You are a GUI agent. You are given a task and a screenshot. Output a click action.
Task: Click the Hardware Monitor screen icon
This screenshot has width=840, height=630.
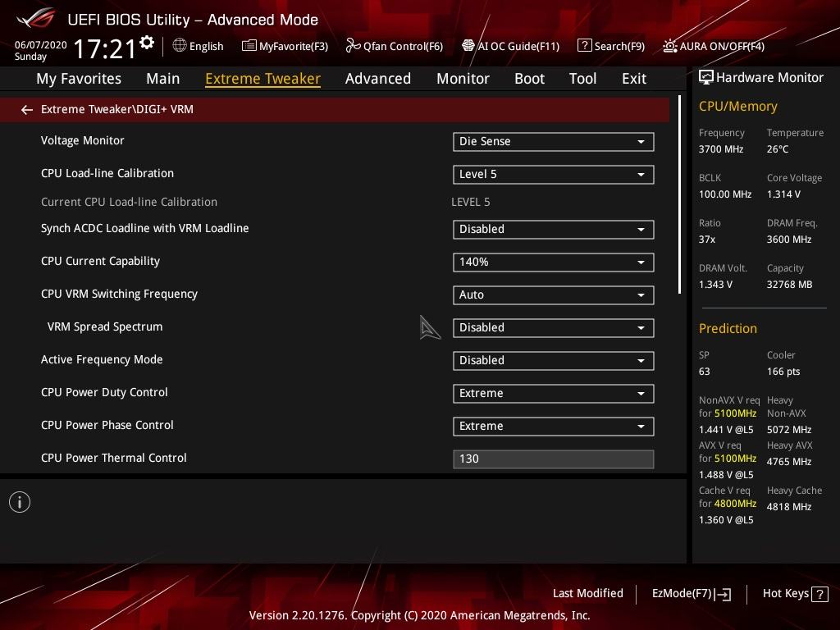click(x=706, y=78)
